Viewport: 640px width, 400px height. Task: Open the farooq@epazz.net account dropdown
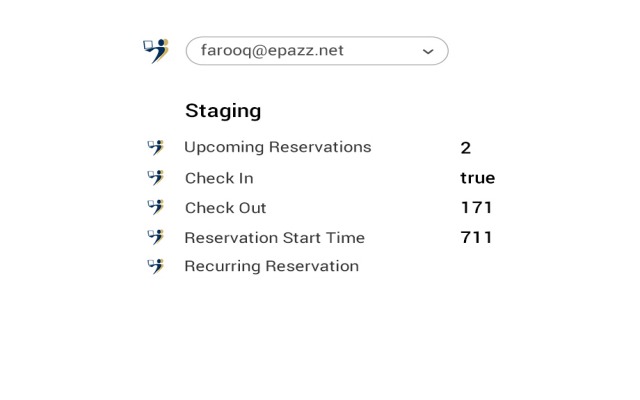tap(316, 51)
